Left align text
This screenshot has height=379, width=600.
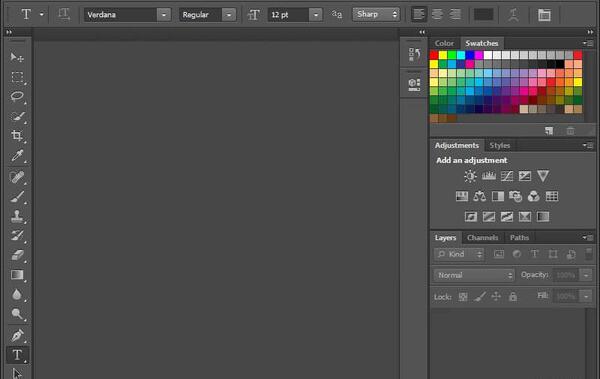click(419, 15)
